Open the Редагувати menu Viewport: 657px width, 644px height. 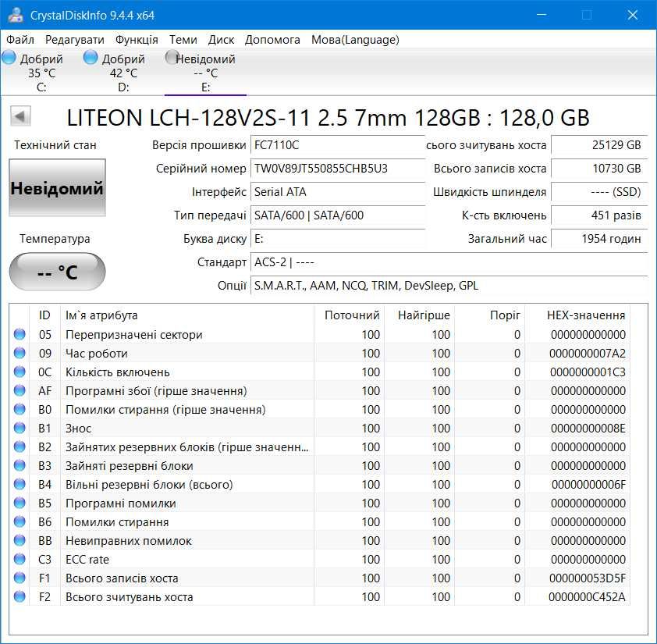[75, 40]
